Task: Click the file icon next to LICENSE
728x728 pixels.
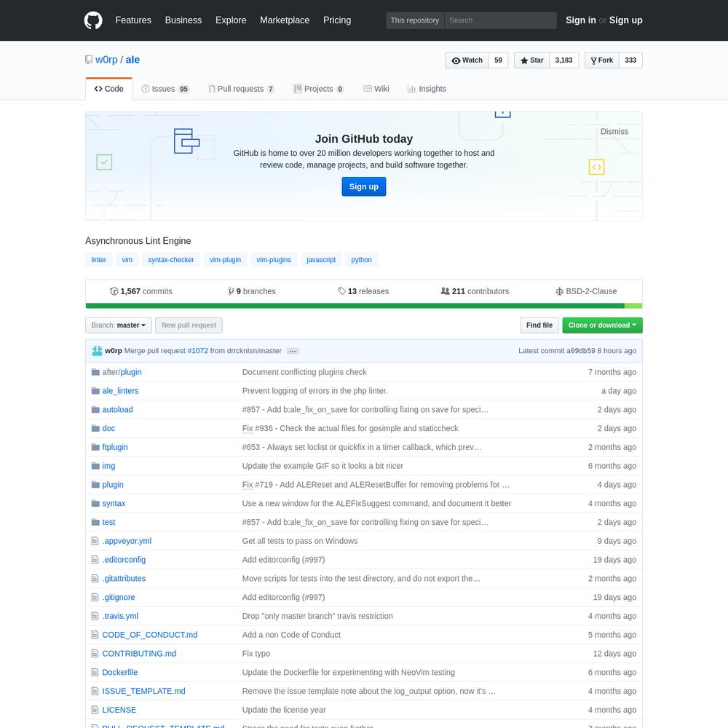Action: point(95,710)
